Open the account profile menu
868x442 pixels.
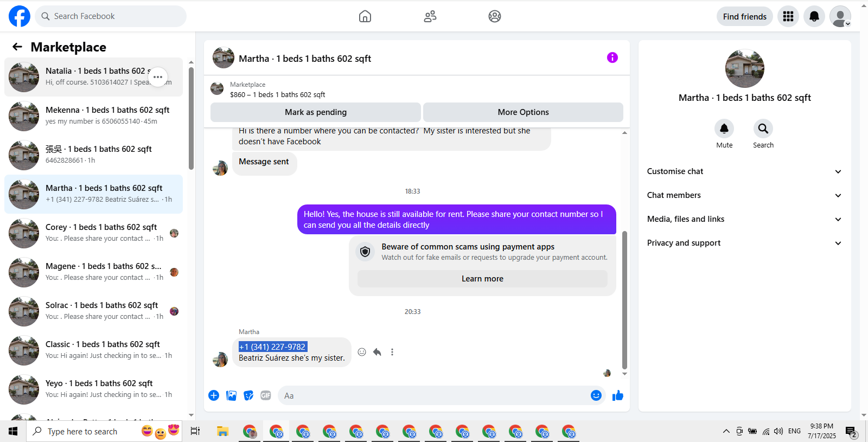point(840,16)
